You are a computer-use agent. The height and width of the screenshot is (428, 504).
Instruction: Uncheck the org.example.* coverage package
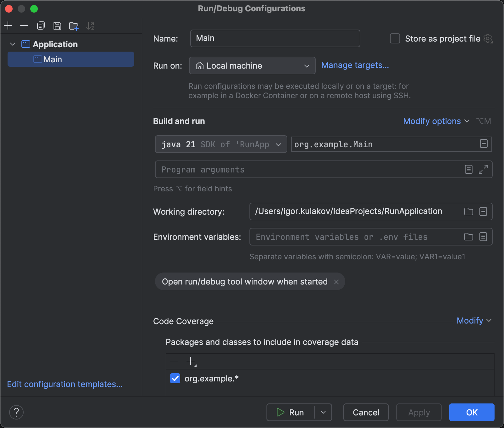175,379
